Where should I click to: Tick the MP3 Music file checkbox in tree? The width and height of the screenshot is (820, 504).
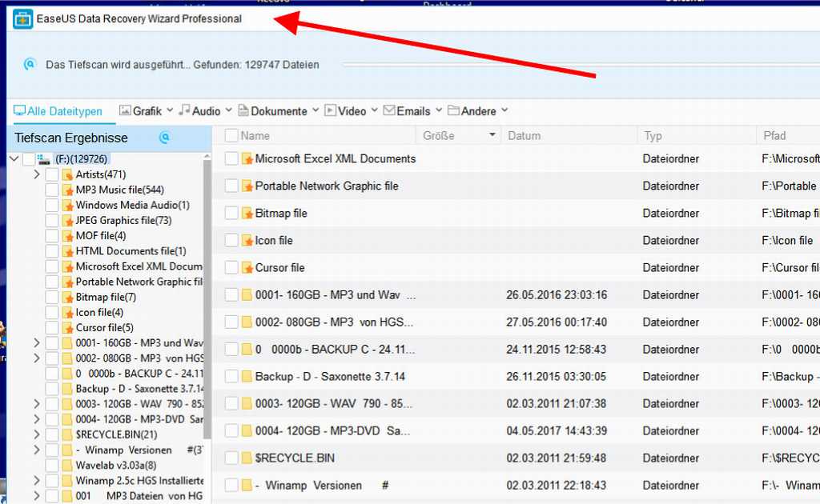[52, 190]
